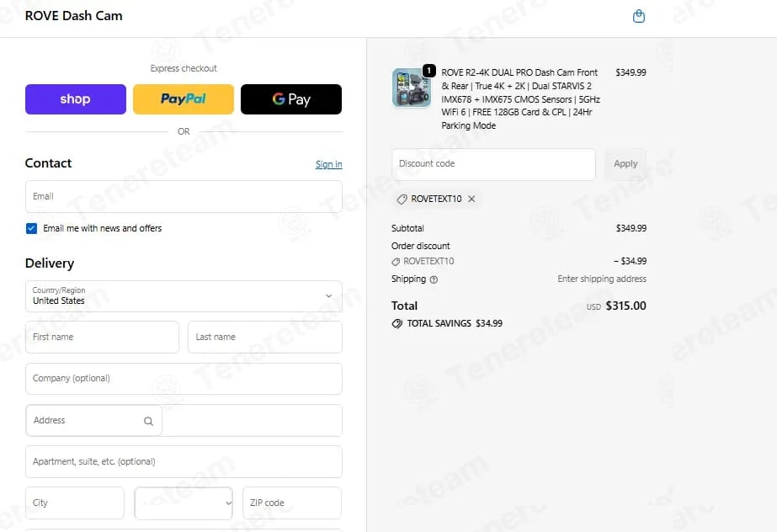Click the ROVE R2-4K DUAL PRO product title
The width and height of the screenshot is (777, 532).
coord(520,99)
